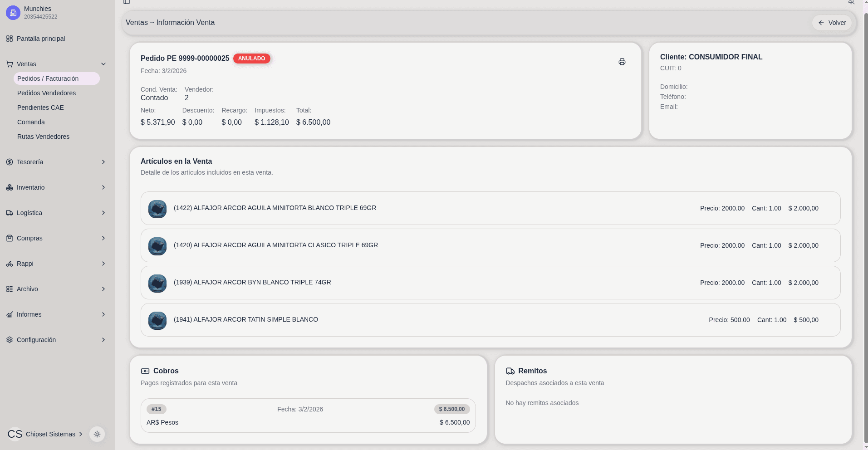Open Pendientes CAE menu item
The image size is (868, 450).
point(40,108)
